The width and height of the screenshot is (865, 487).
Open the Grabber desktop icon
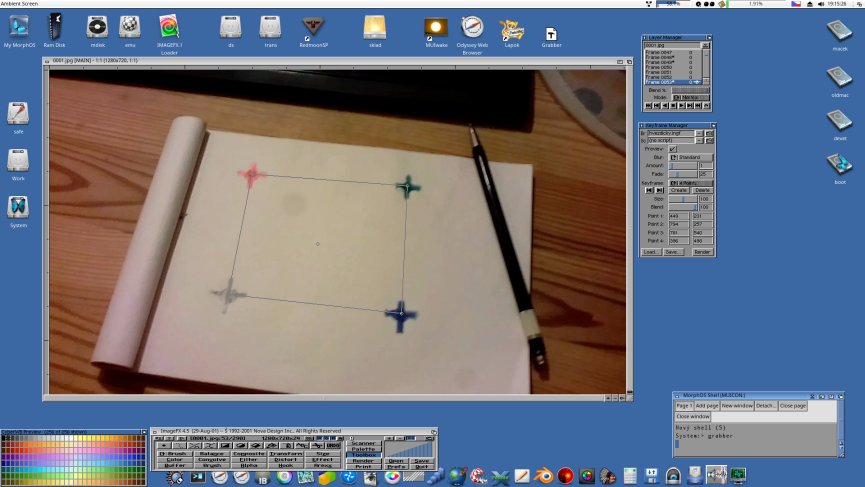pyautogui.click(x=551, y=32)
